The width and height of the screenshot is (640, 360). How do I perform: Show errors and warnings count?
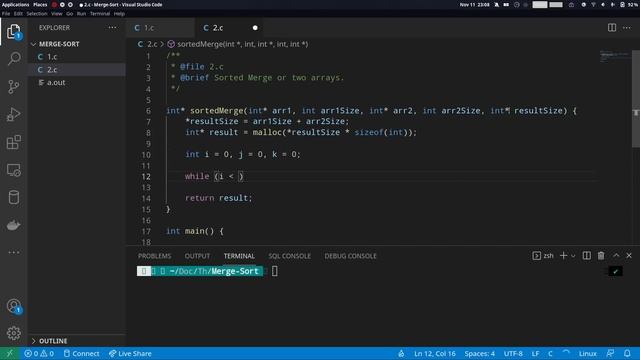click(39, 353)
